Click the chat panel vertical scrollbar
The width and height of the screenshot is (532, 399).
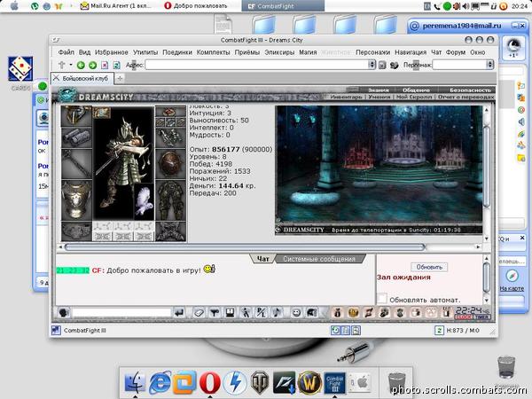click(x=486, y=279)
